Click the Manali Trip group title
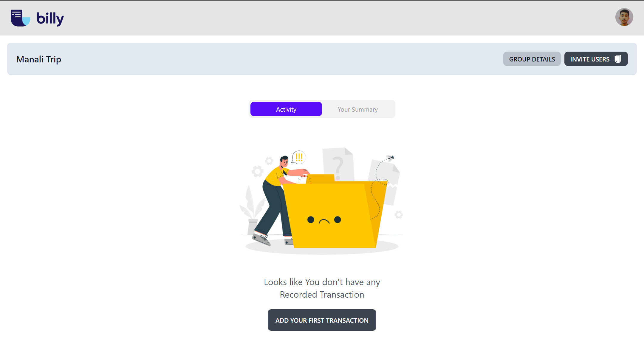 (x=39, y=59)
